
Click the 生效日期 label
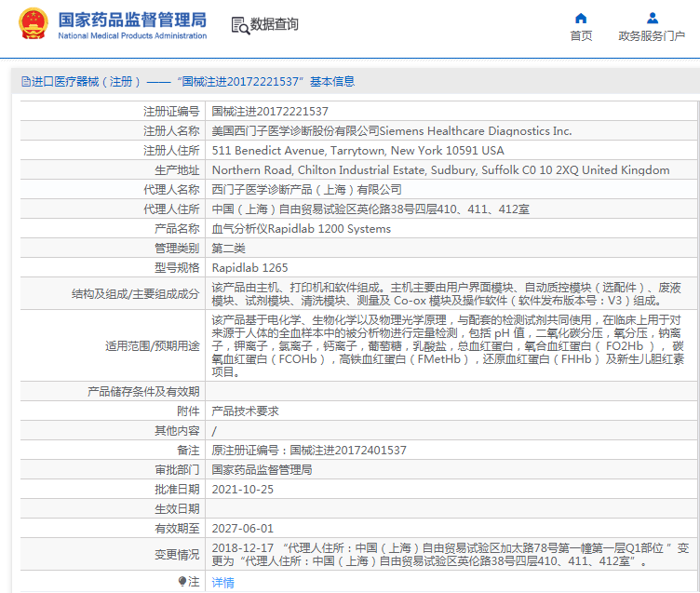(x=177, y=509)
